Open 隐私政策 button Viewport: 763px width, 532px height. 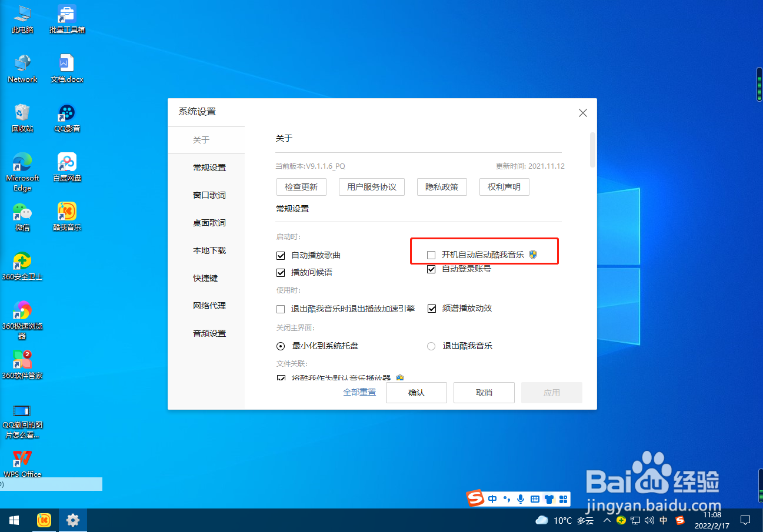pos(442,187)
